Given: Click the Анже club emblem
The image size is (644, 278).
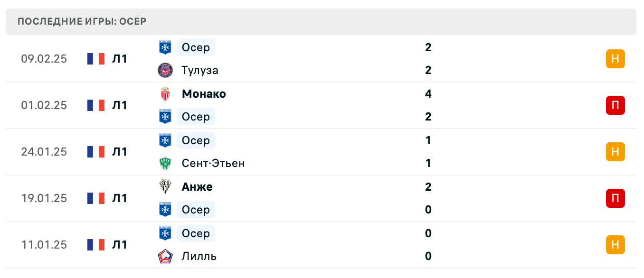Looking at the screenshot, I should (164, 186).
